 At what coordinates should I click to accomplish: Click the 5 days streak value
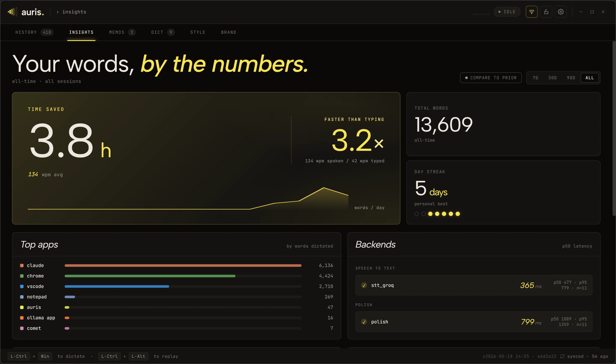pos(431,189)
